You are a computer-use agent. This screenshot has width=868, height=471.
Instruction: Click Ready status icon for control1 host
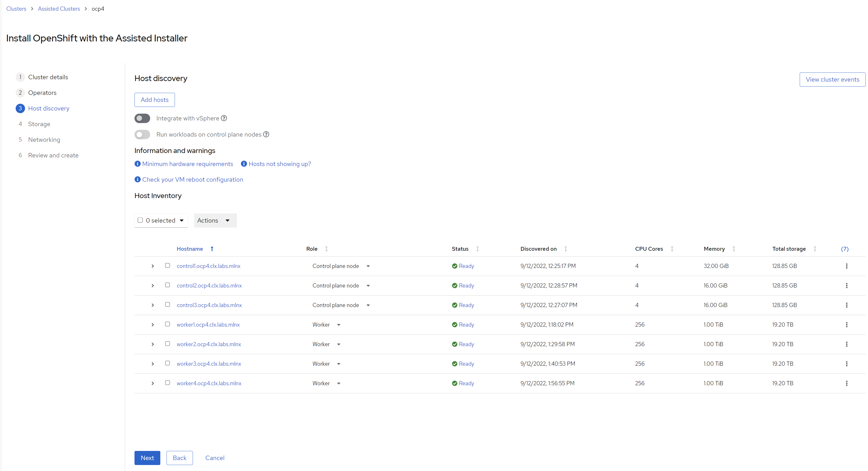tap(455, 266)
